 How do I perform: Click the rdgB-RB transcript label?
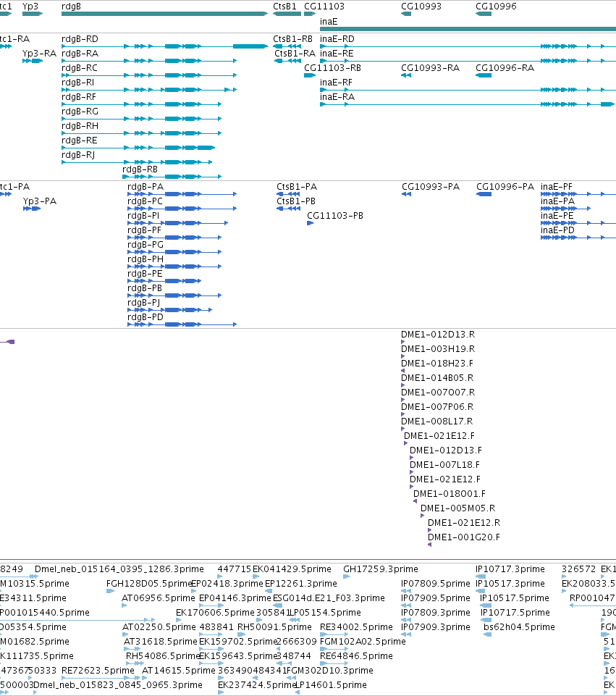point(140,169)
